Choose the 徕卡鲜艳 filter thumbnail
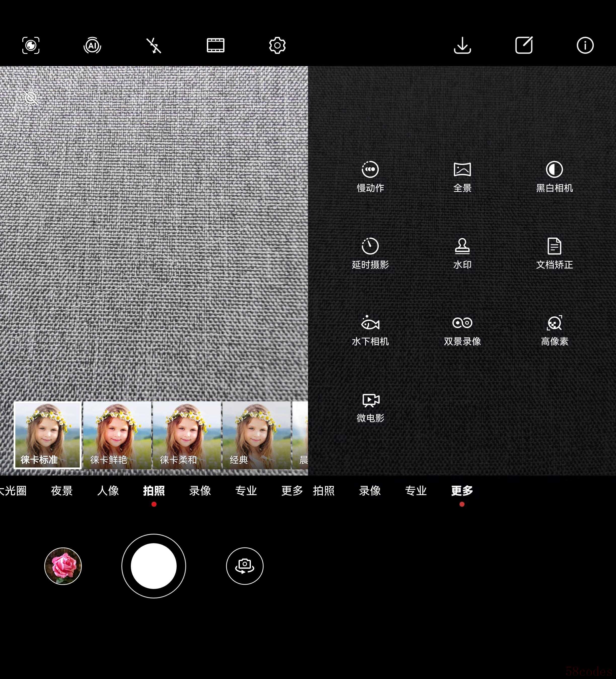Screen dimensions: 616x679 [117, 435]
